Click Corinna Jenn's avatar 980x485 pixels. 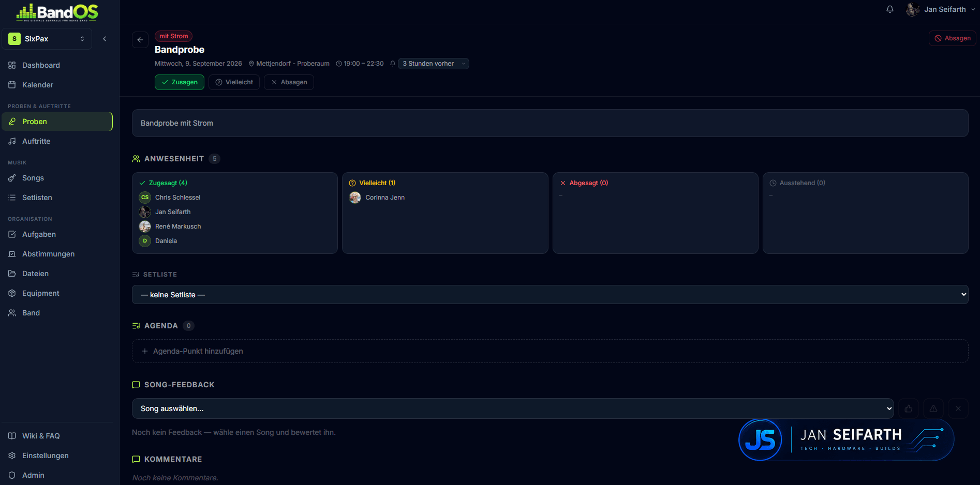(x=355, y=198)
